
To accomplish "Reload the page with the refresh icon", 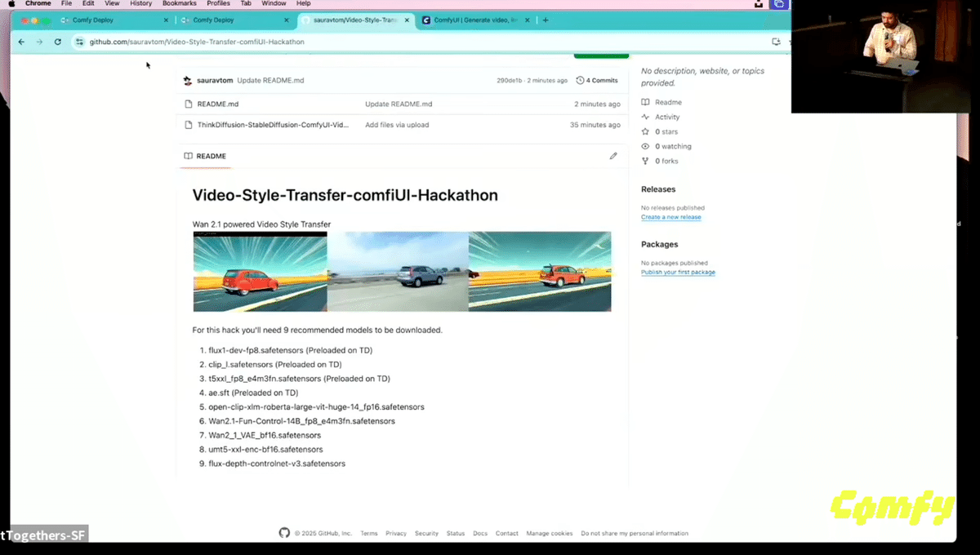I will coord(57,42).
